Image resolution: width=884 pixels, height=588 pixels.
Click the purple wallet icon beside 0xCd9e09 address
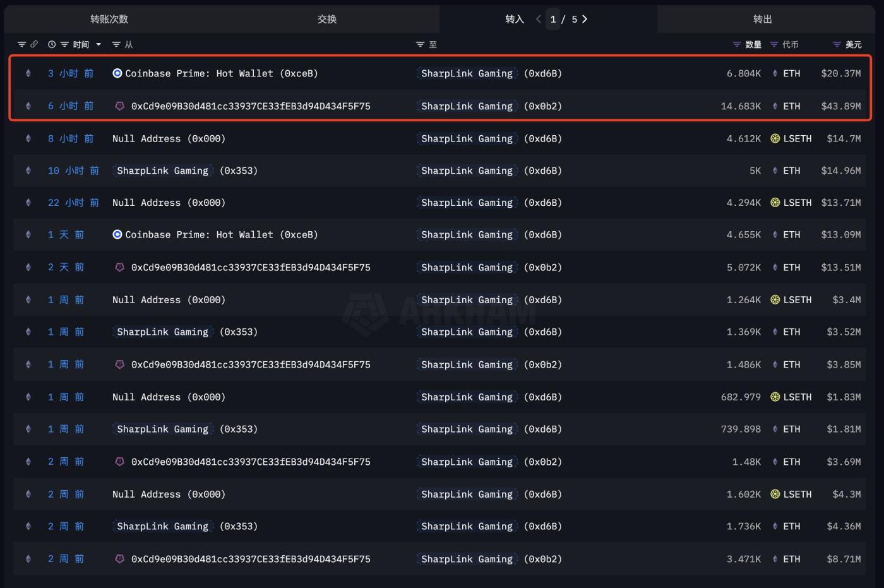coord(120,106)
